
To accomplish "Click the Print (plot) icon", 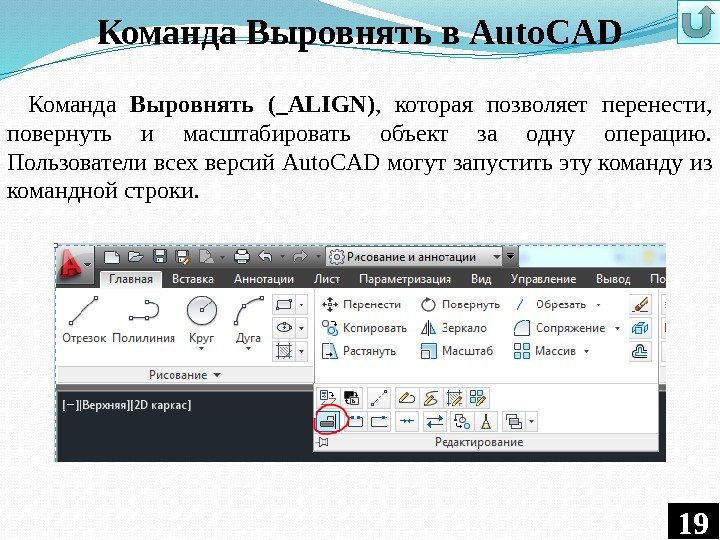I will pos(242,256).
